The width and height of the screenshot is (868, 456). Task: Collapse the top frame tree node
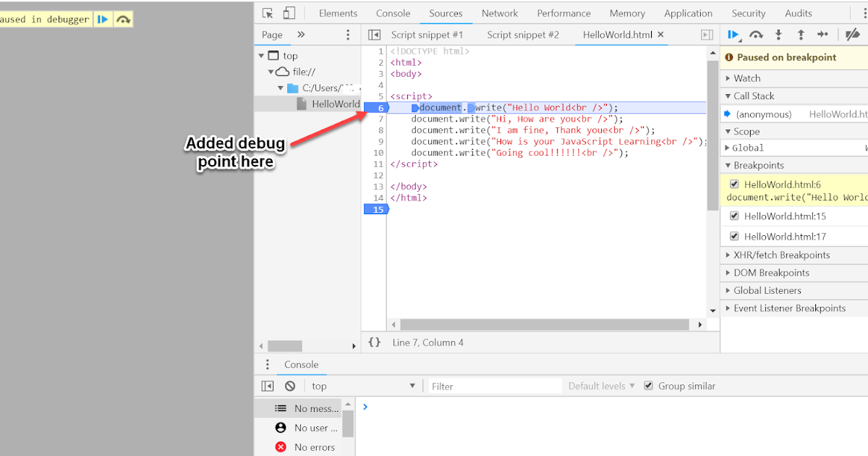[x=261, y=56]
